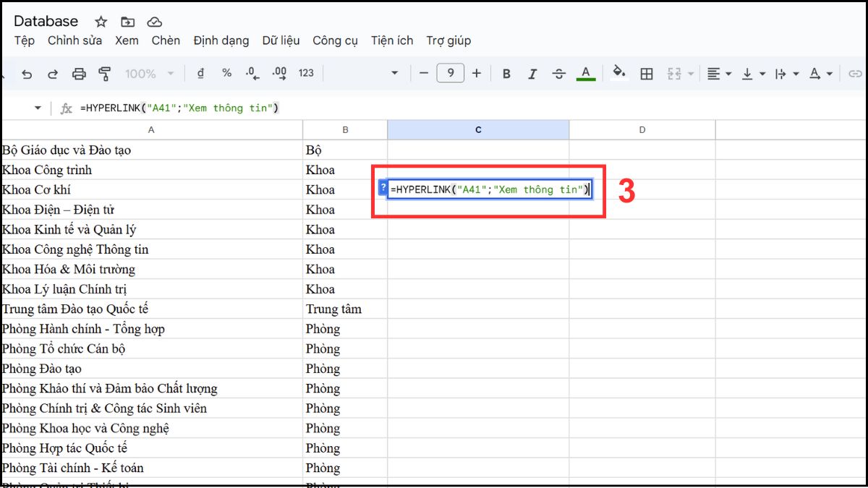
Task: Open the text color picker
Action: pos(584,73)
